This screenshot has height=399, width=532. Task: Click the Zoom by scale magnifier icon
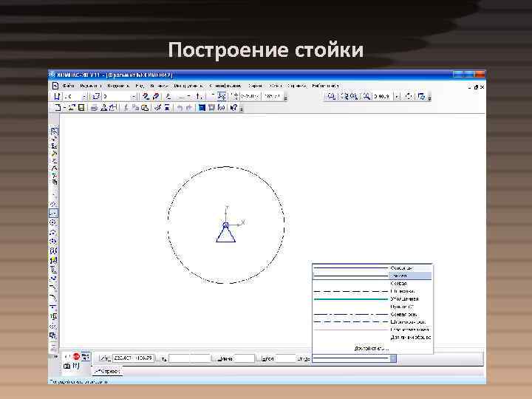point(366,96)
